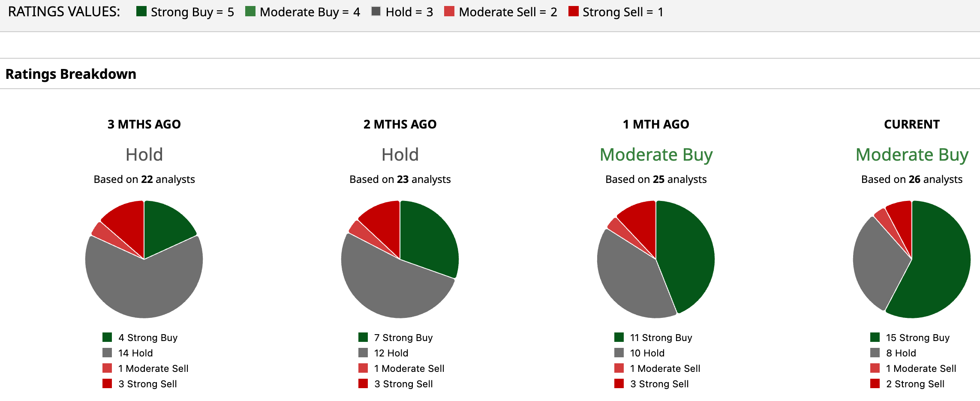Click the Hold rating under 2 MTHS AGO
Viewport: 980px width, 401px height.
(400, 155)
